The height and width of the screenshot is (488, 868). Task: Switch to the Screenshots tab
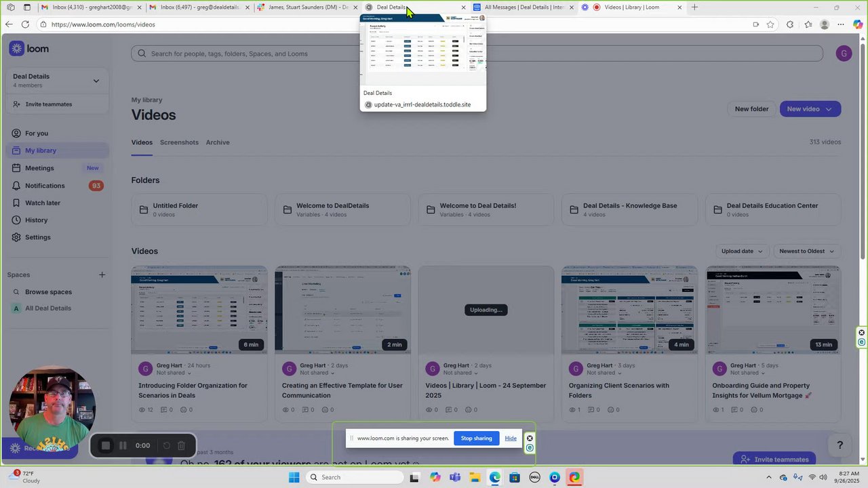(179, 142)
